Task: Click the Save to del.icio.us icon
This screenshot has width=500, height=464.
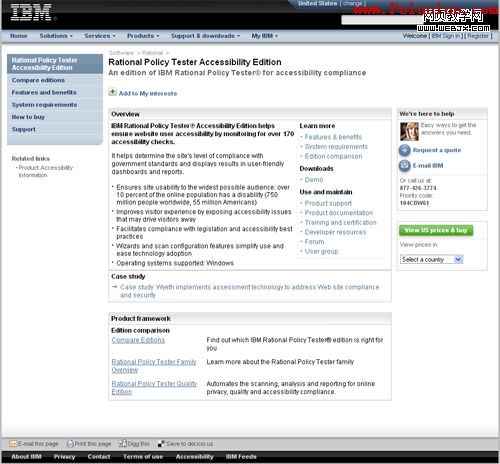Action: 161,444
